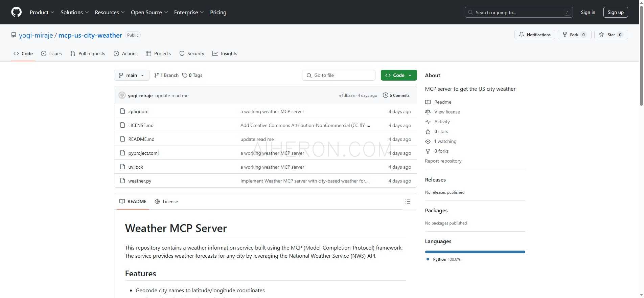Switch to the Projects tab

pos(158,54)
